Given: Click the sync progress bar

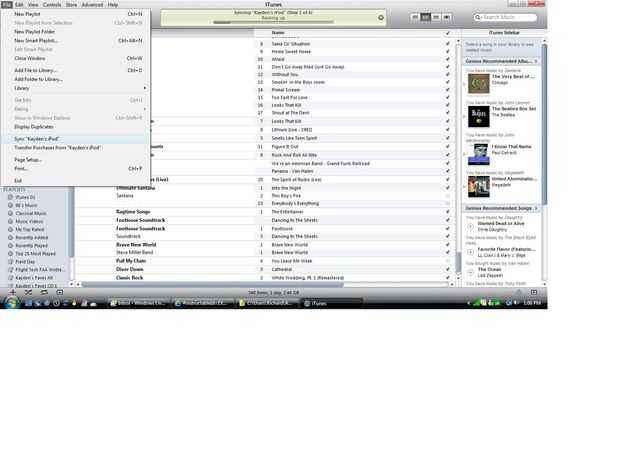Looking at the screenshot, I should [273, 23].
